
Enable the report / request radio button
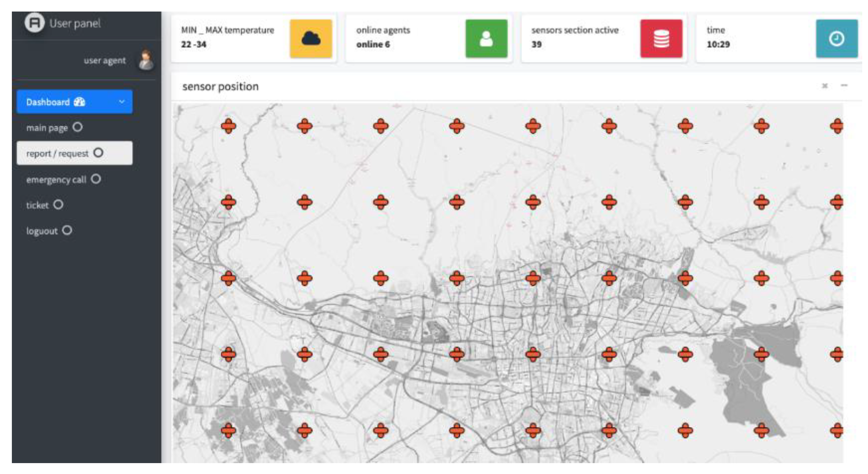click(x=98, y=153)
